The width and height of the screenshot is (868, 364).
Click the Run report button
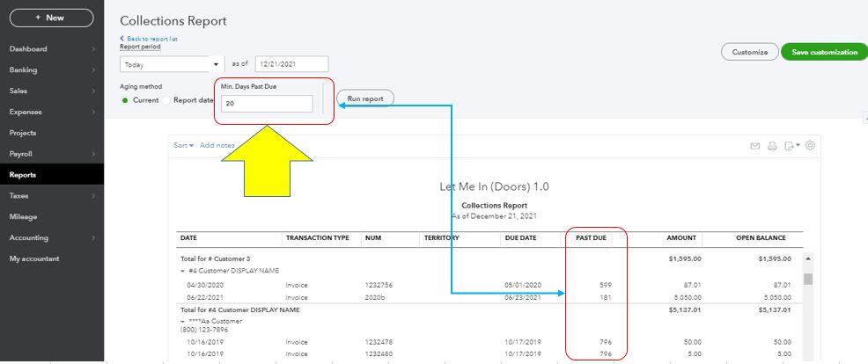[x=365, y=98]
